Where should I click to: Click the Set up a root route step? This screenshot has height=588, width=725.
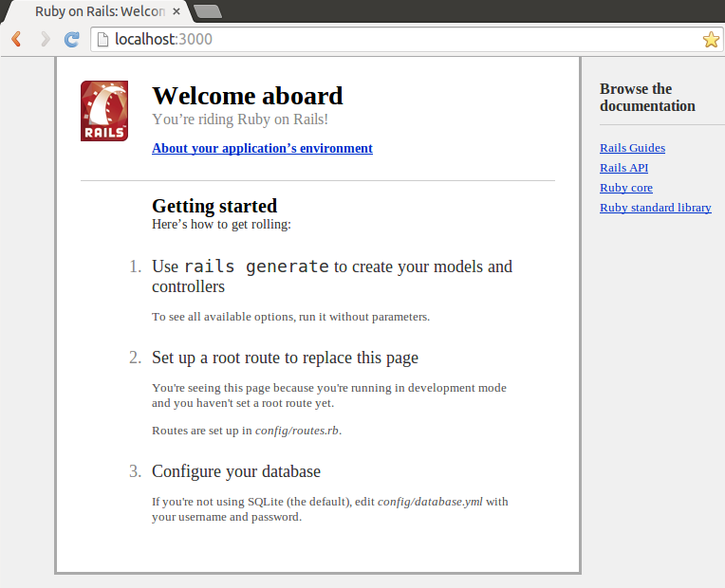(x=285, y=358)
